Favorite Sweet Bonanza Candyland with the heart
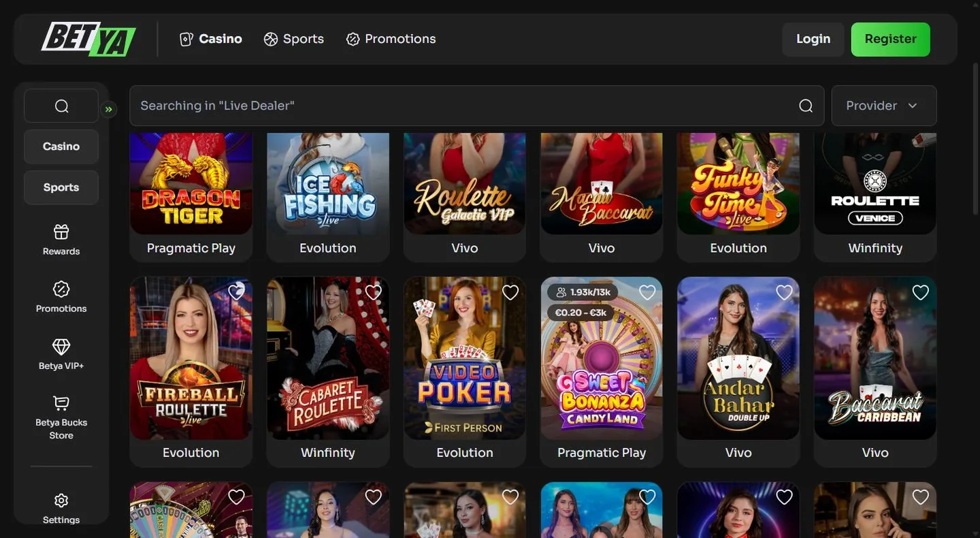 (x=647, y=292)
